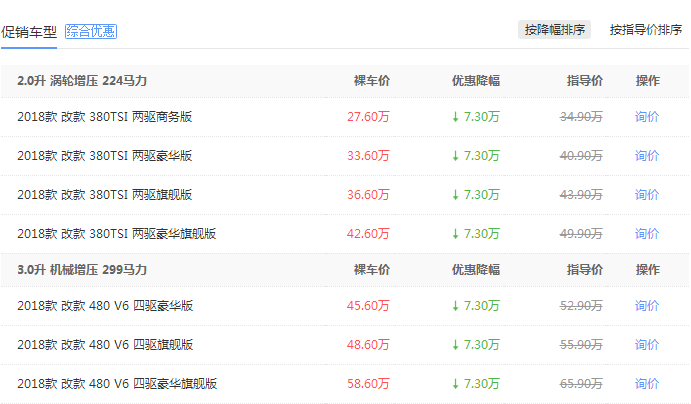Select the 促销车型 tab
Screen dimensions: 691x404
tap(29, 31)
